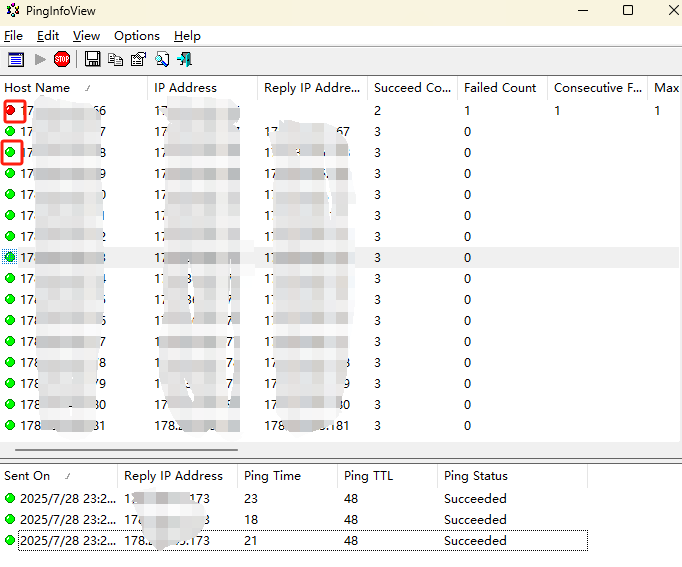Viewport: 682px width, 567px height.
Task: Save selected items using the floppy disk icon
Action: coord(93,60)
